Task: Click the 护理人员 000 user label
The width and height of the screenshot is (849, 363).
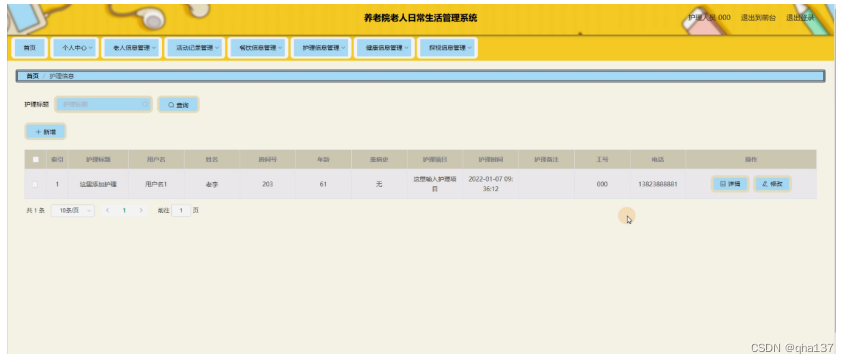Action: pyautogui.click(x=709, y=18)
